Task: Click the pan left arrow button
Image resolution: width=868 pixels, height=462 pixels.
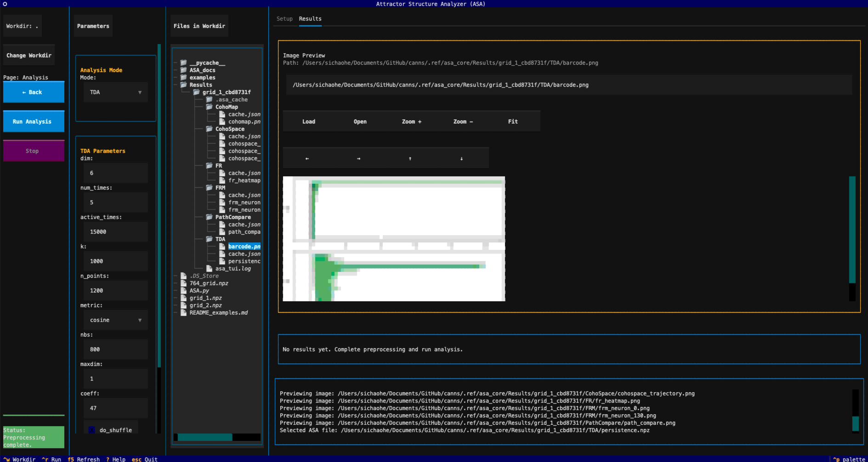Action: (x=307, y=158)
